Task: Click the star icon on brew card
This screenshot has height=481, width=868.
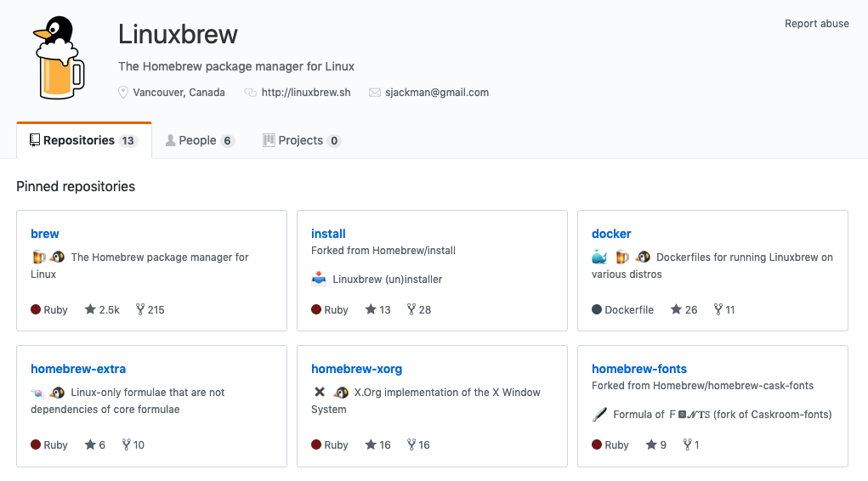Action: (90, 308)
